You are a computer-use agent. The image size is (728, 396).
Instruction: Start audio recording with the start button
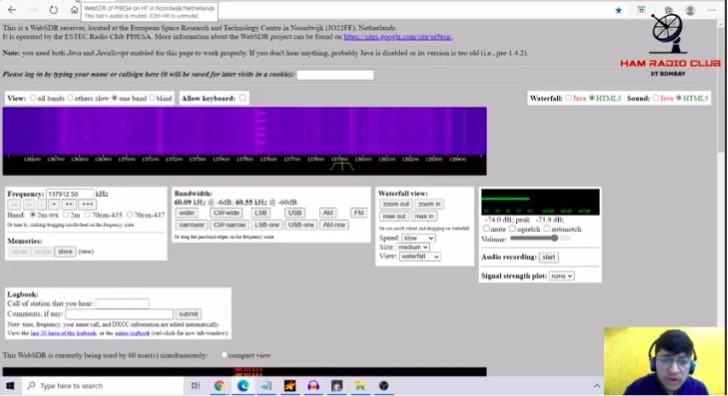tap(549, 257)
